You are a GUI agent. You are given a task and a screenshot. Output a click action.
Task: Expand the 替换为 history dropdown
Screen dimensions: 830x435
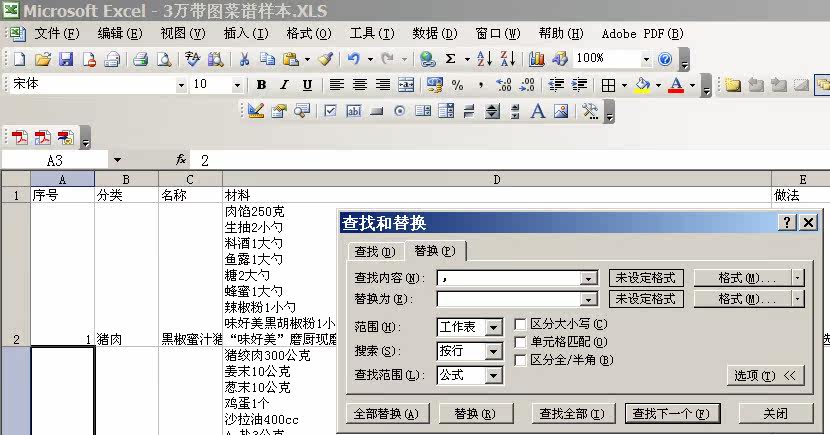(x=588, y=300)
